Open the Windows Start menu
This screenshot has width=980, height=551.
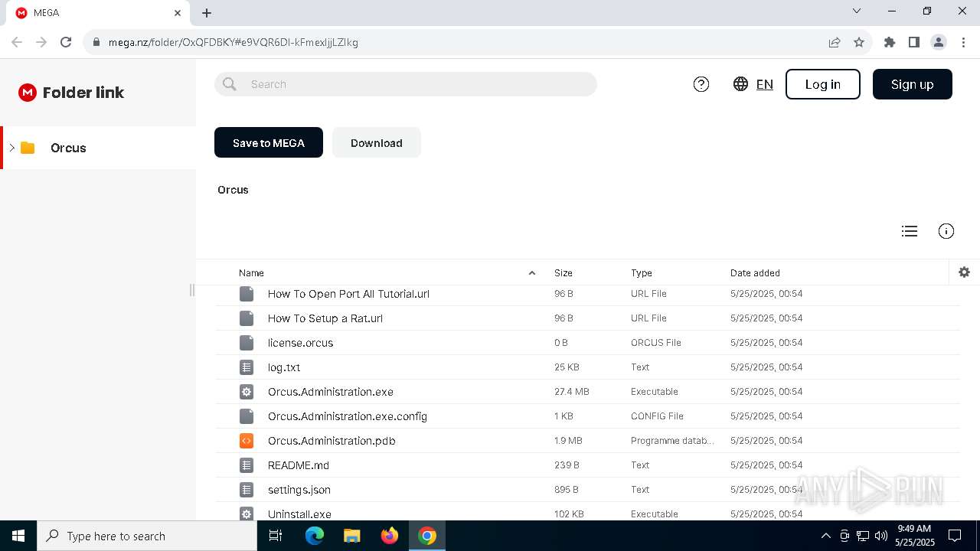coord(18,536)
